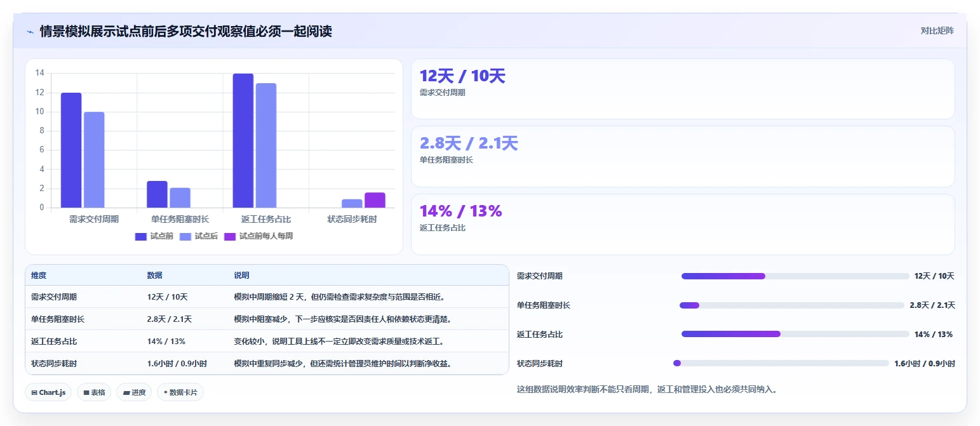This screenshot has height=426, width=980.
Task: Click the 数据 column header
Action: [155, 276]
